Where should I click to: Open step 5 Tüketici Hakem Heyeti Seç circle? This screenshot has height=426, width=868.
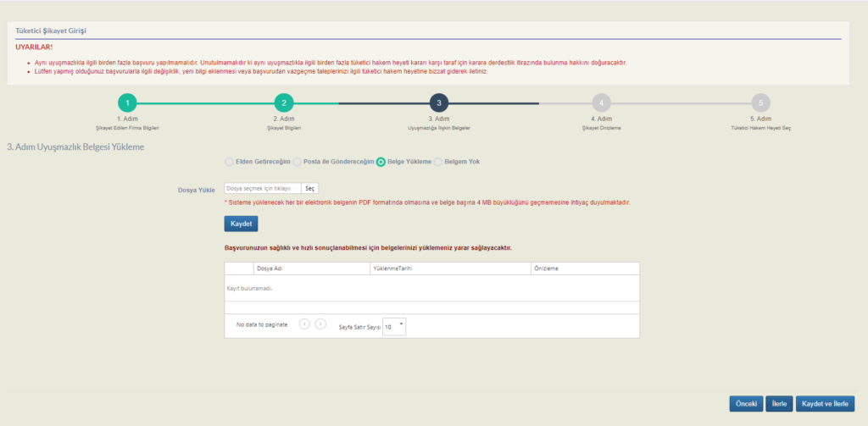[760, 103]
